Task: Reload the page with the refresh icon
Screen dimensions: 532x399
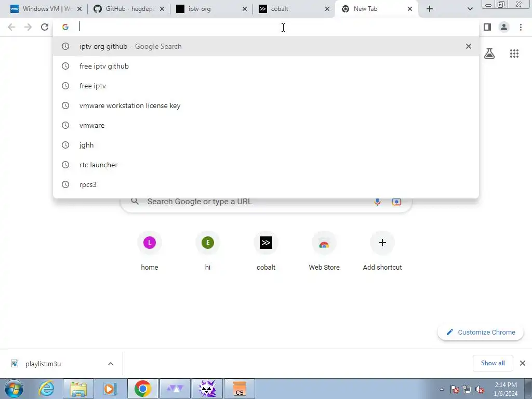Action: (45, 27)
